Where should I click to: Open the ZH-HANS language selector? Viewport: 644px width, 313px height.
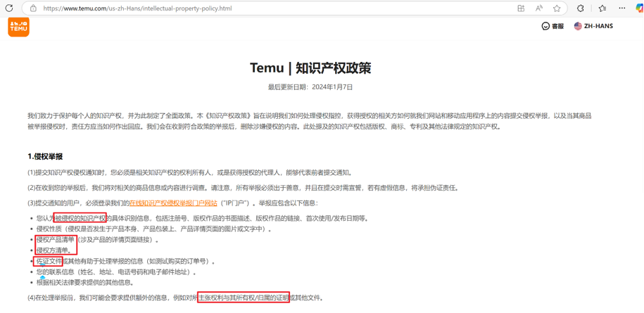point(593,26)
